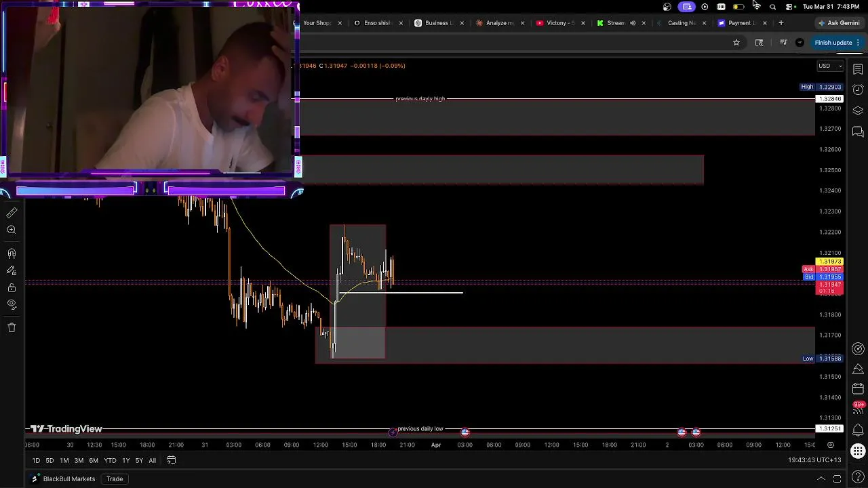
Task: Toggle Magnet mode in drawing toolbar
Action: point(12,253)
